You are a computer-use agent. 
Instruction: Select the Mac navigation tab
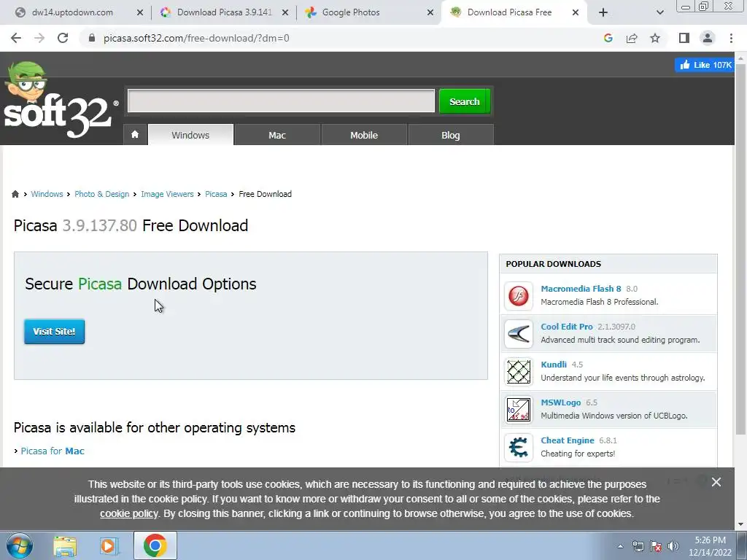click(x=277, y=135)
